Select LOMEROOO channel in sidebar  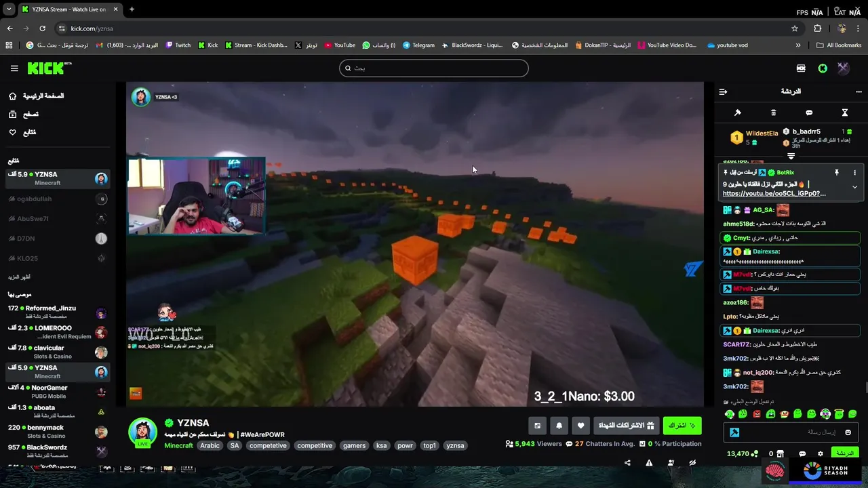[57, 332]
